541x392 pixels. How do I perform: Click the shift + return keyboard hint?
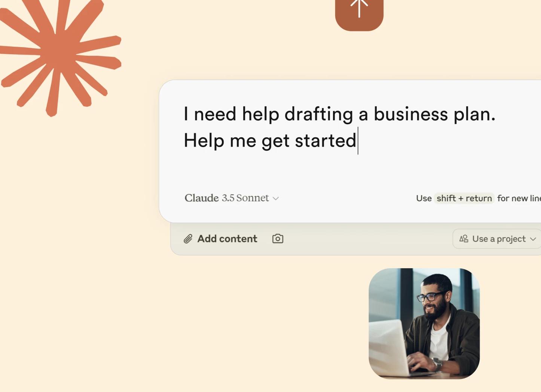pos(464,198)
